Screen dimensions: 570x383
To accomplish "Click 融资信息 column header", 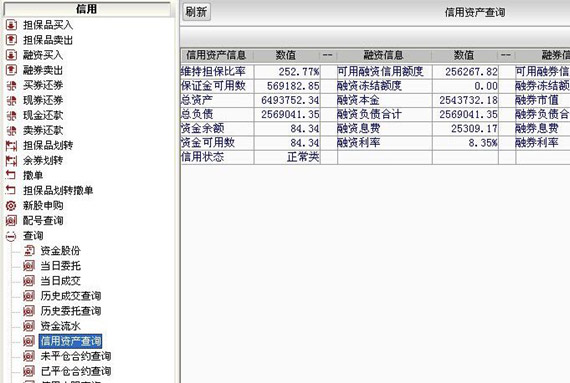I will (384, 55).
